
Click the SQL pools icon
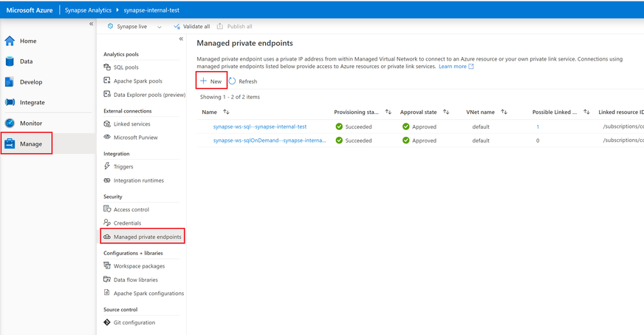(x=107, y=67)
